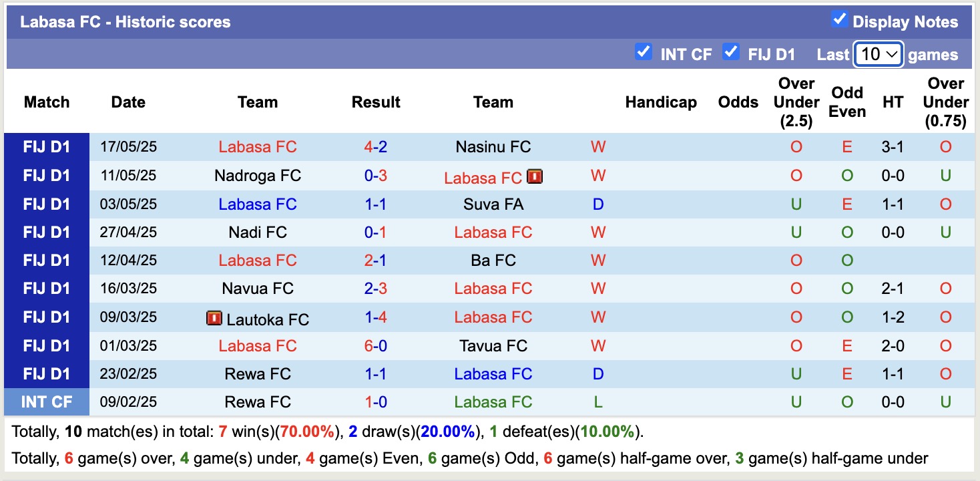Toggle the INT CF filter checkbox
This screenshot has height=481, width=980.
click(644, 51)
